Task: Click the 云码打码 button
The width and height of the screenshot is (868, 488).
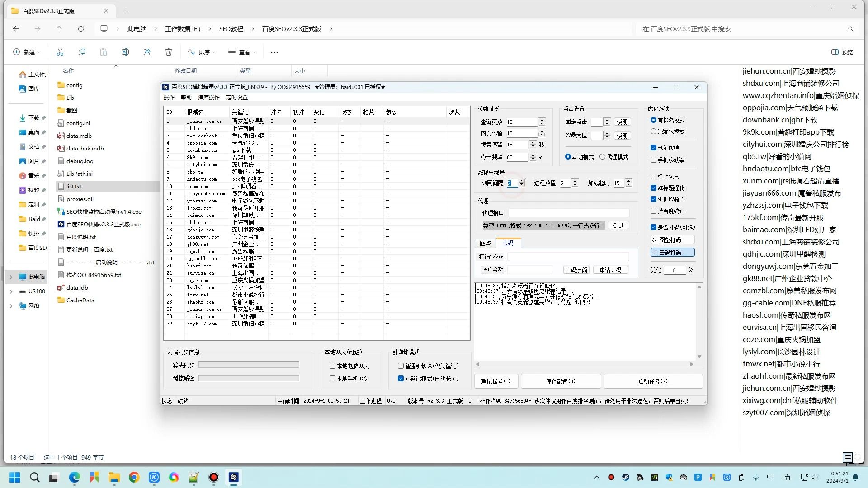Action: (x=672, y=253)
